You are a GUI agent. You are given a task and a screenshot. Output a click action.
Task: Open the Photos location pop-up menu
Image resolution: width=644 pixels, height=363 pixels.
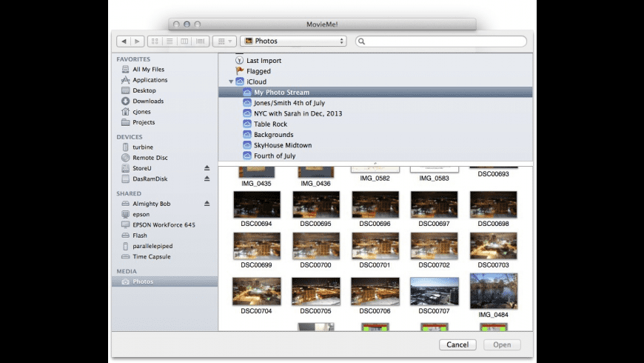point(294,41)
